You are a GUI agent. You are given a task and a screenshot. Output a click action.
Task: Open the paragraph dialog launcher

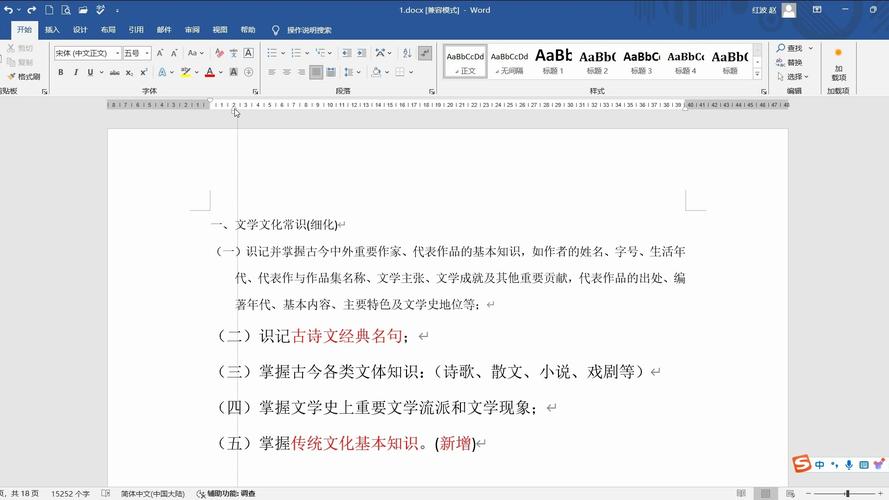point(432,91)
